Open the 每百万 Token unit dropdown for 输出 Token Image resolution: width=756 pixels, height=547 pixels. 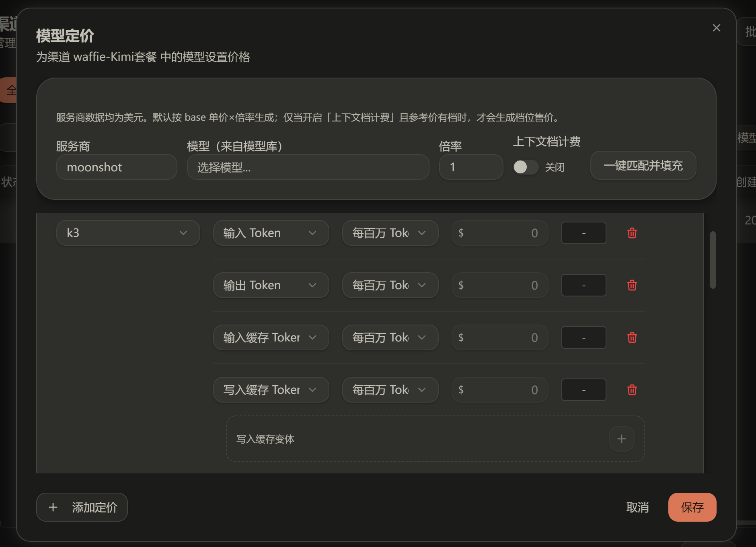(390, 285)
